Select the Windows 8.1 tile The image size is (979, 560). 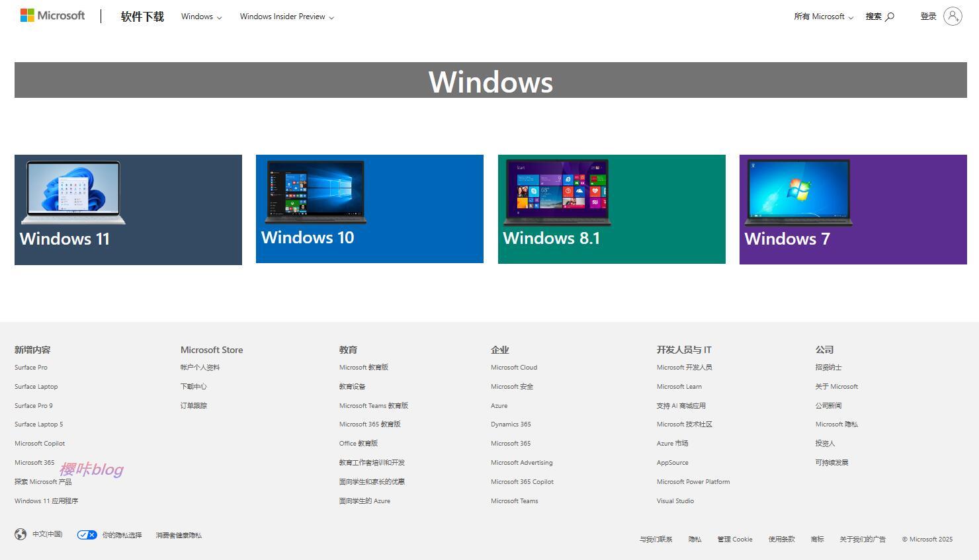[612, 210]
